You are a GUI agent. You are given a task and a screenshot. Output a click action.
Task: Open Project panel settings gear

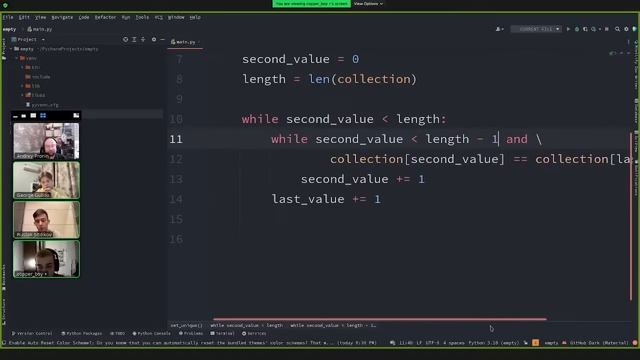(154, 39)
